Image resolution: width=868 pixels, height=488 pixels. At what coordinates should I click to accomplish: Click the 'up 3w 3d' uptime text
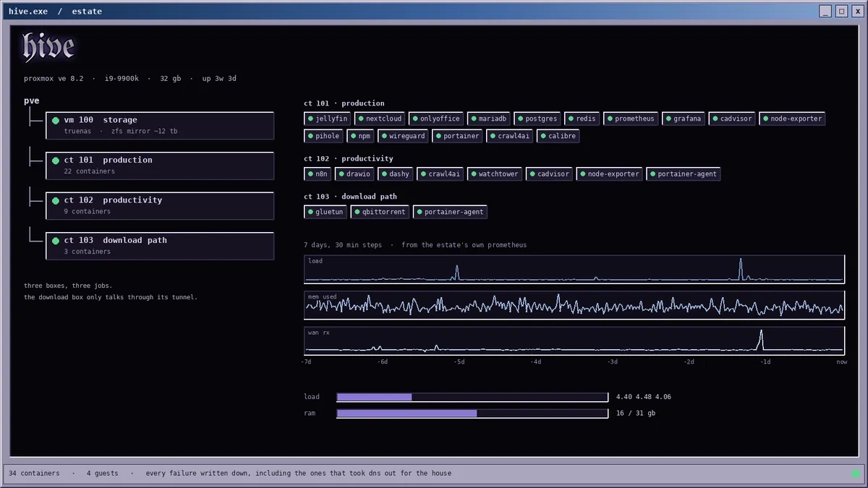coord(218,79)
